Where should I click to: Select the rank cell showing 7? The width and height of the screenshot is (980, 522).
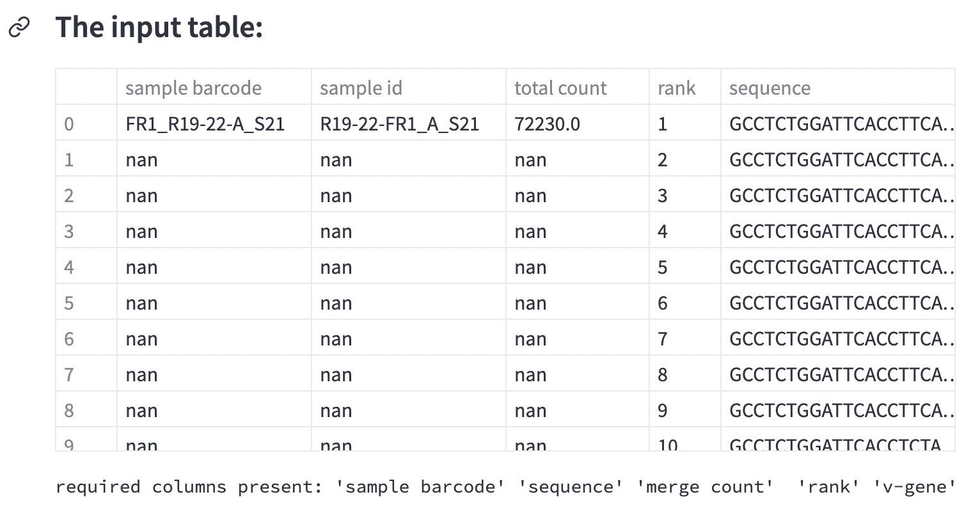click(x=663, y=338)
